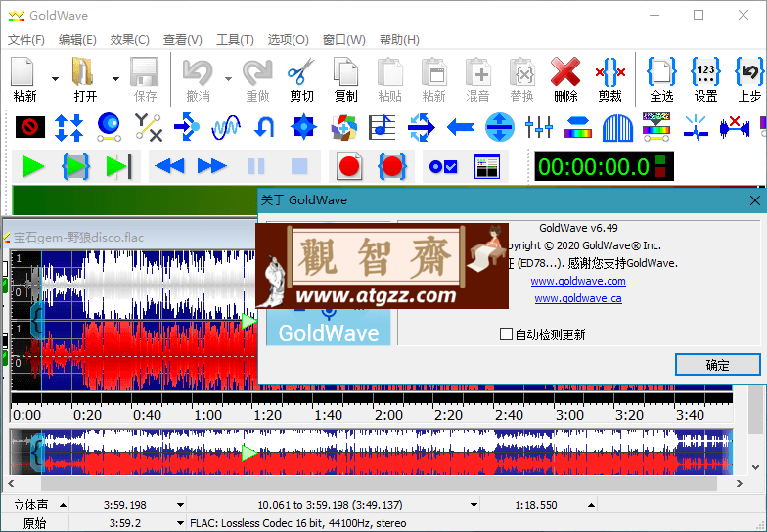The width and height of the screenshot is (767, 532).
Task: Click the 上步 previous selection icon
Action: (749, 72)
